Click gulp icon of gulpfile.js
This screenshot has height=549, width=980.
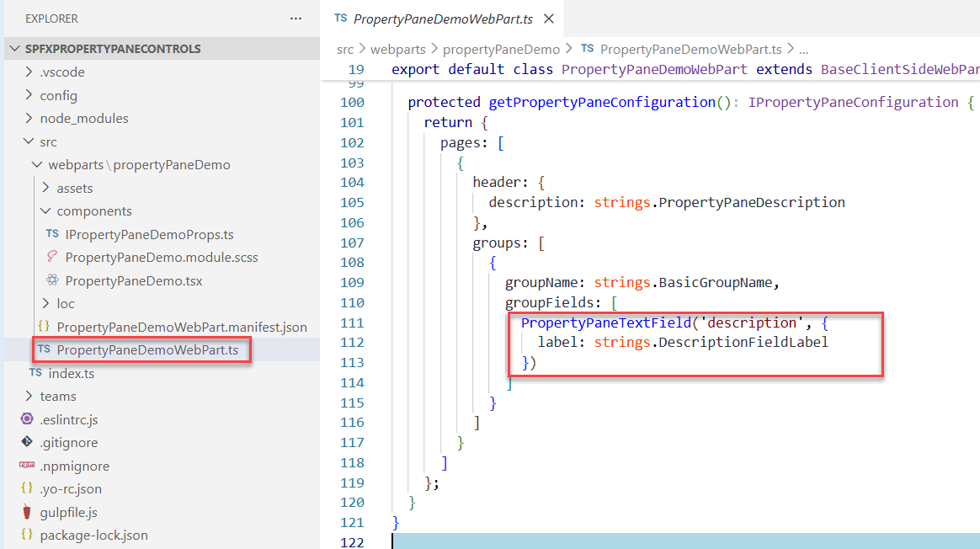point(27,511)
